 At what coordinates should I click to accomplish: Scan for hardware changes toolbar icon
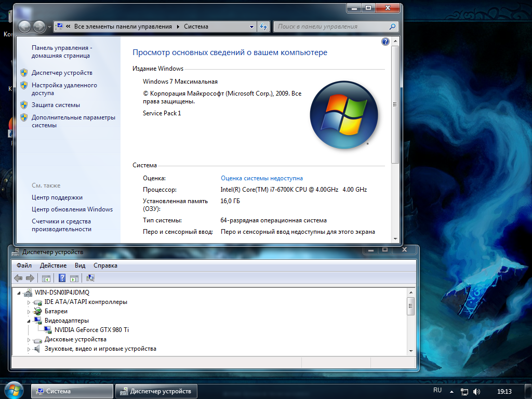click(x=90, y=278)
